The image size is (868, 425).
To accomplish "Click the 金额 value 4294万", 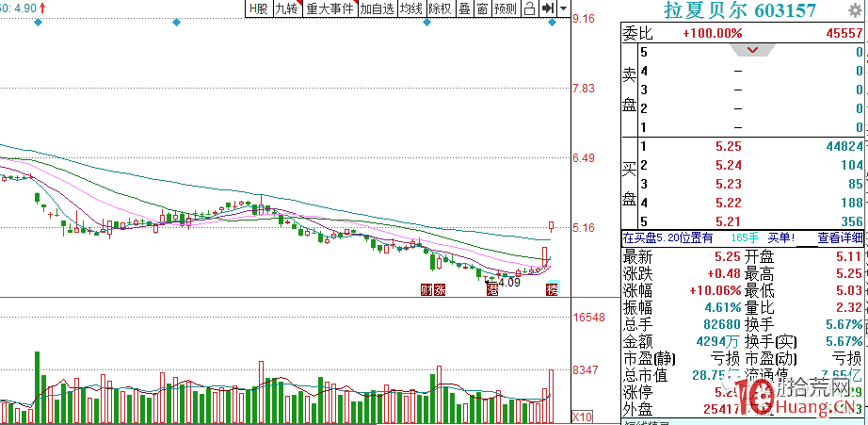I will (x=719, y=341).
